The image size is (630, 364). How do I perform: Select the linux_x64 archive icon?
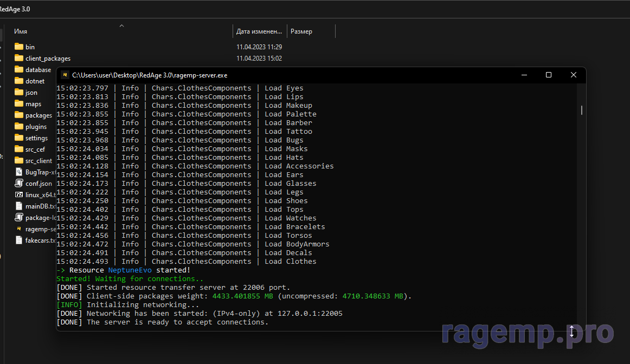tap(19, 194)
